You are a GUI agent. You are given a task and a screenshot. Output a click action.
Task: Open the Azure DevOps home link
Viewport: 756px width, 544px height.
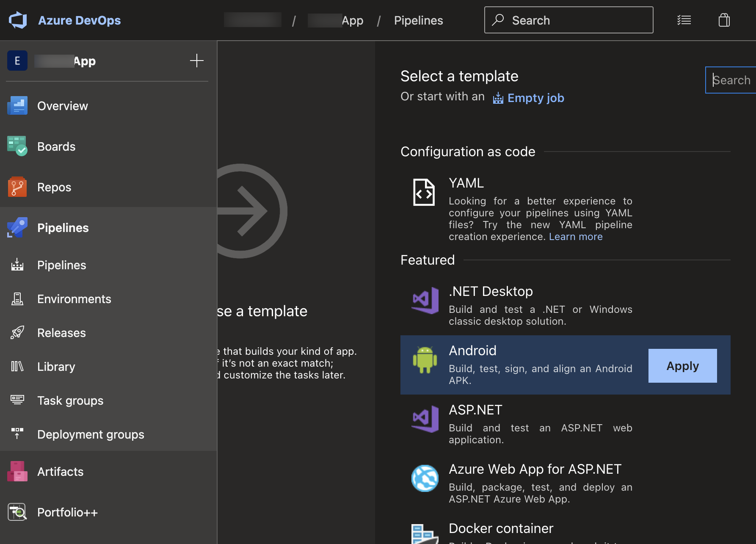point(79,20)
